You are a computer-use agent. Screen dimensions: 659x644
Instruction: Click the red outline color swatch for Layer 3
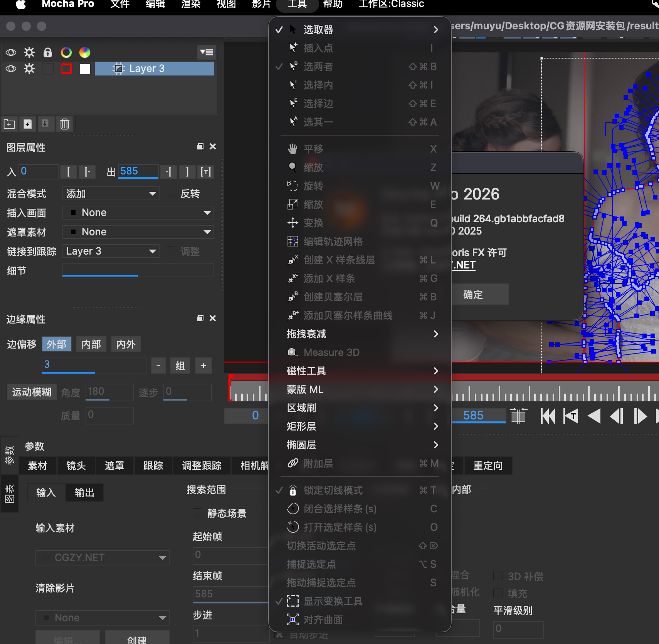pos(66,69)
